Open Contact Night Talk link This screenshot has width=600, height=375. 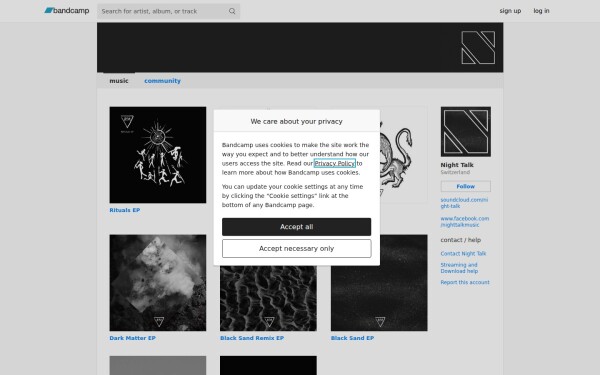(463, 253)
